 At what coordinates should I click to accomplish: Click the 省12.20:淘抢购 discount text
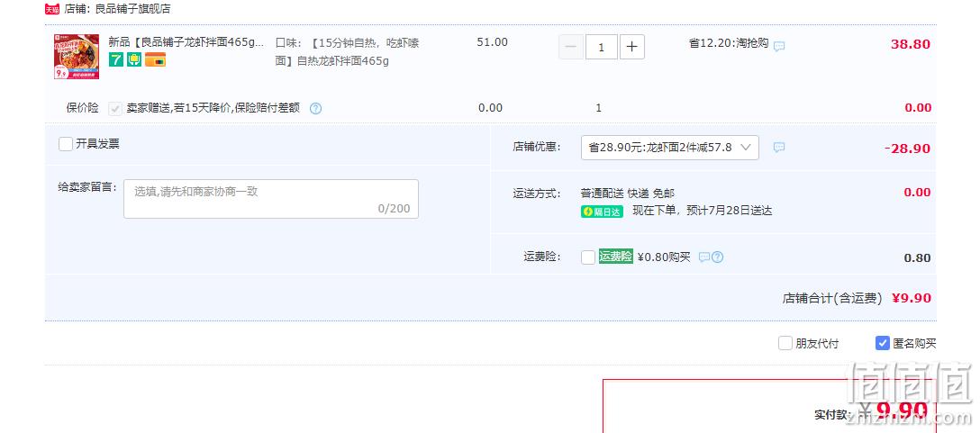(728, 43)
